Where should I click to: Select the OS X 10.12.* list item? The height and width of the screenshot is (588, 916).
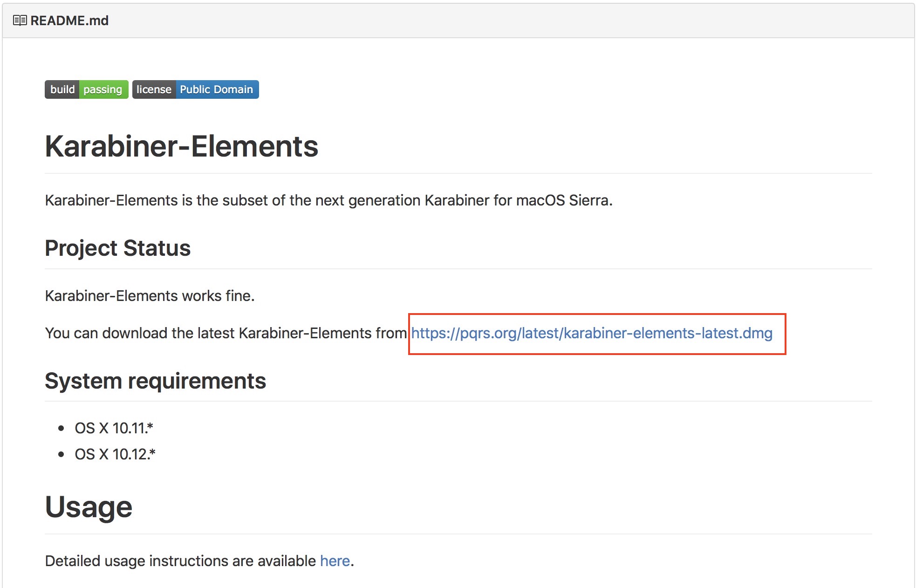point(115,454)
